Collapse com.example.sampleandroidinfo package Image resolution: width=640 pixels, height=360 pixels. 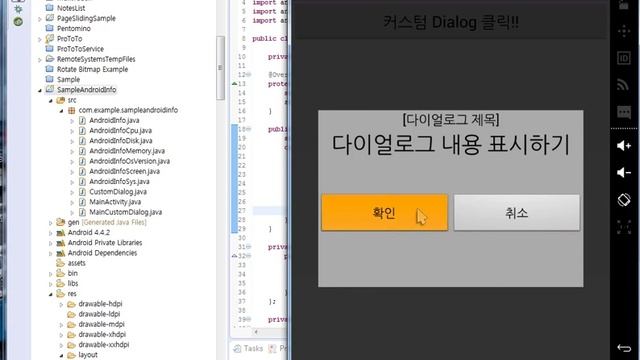(x=61, y=111)
